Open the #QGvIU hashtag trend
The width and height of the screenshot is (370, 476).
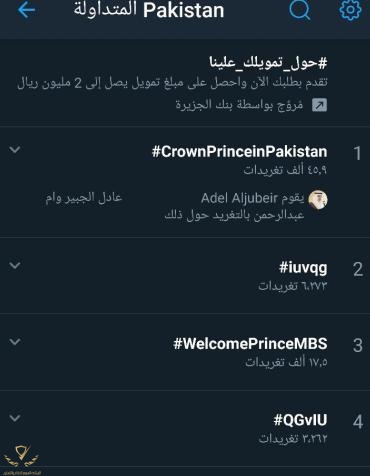click(x=300, y=420)
